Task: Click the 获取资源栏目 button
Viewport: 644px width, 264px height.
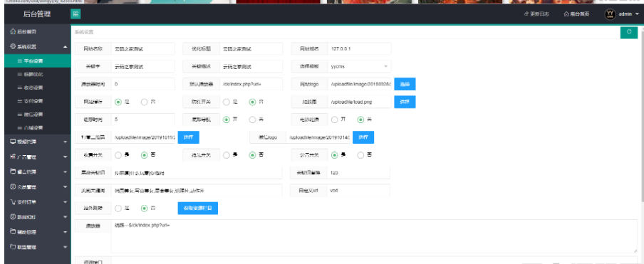Action: pos(198,208)
